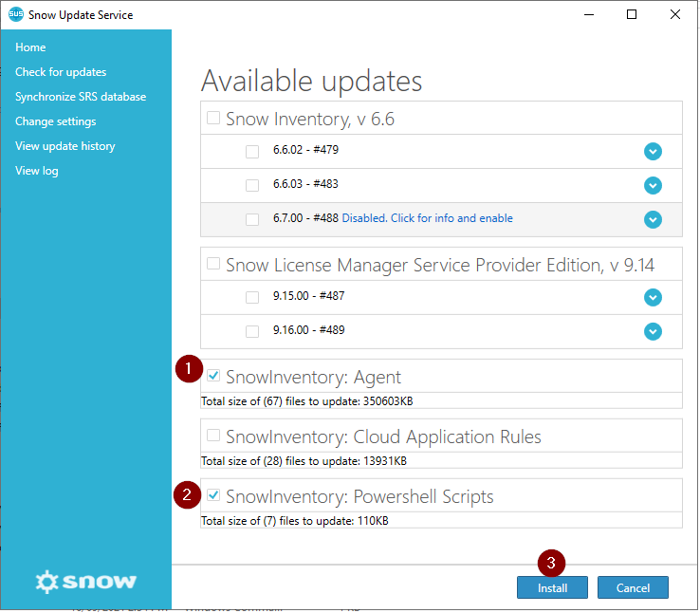The width and height of the screenshot is (700, 613).
Task: Uncheck SnowInventory: Powershell Scripts
Action: (213, 494)
